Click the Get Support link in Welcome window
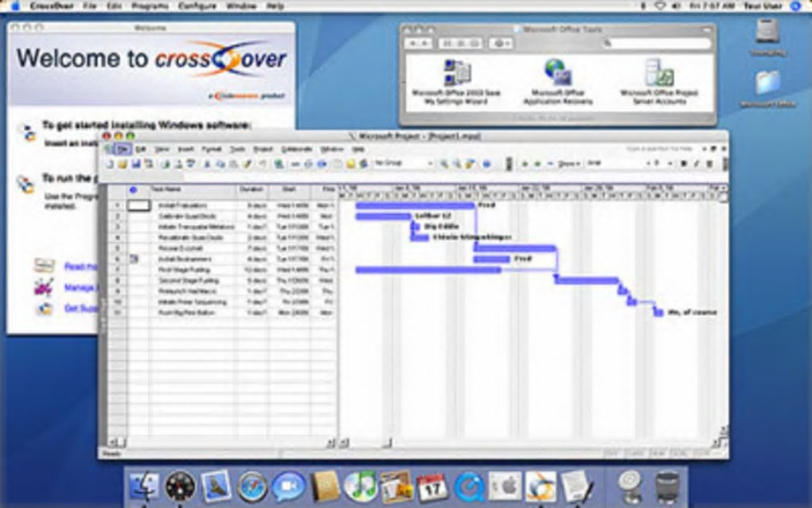 80,309
